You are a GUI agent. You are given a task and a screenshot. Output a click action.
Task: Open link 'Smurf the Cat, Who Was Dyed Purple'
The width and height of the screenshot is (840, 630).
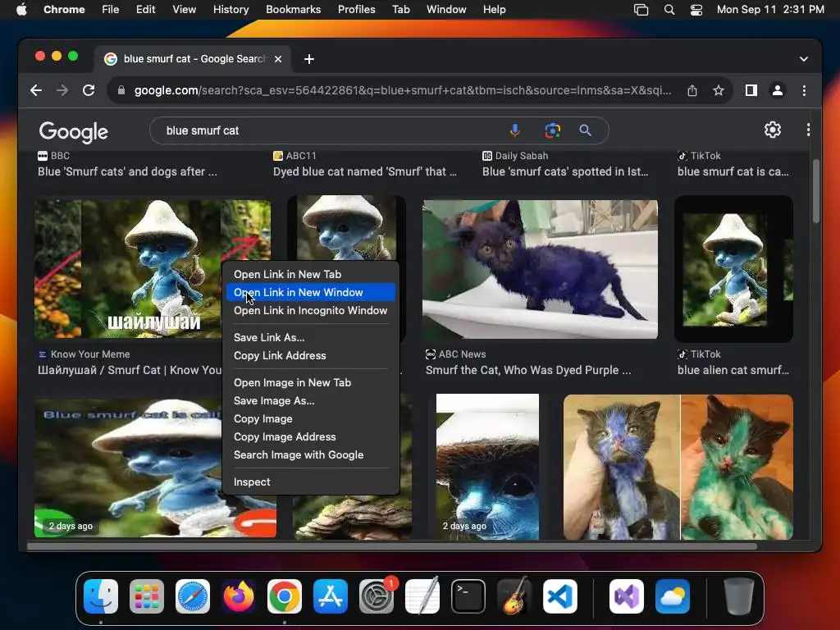(x=528, y=370)
